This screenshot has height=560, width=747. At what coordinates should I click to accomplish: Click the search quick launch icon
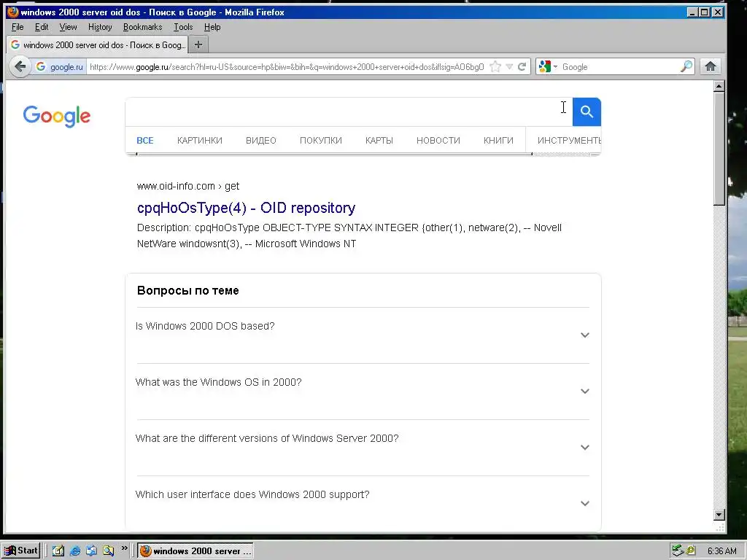108,551
